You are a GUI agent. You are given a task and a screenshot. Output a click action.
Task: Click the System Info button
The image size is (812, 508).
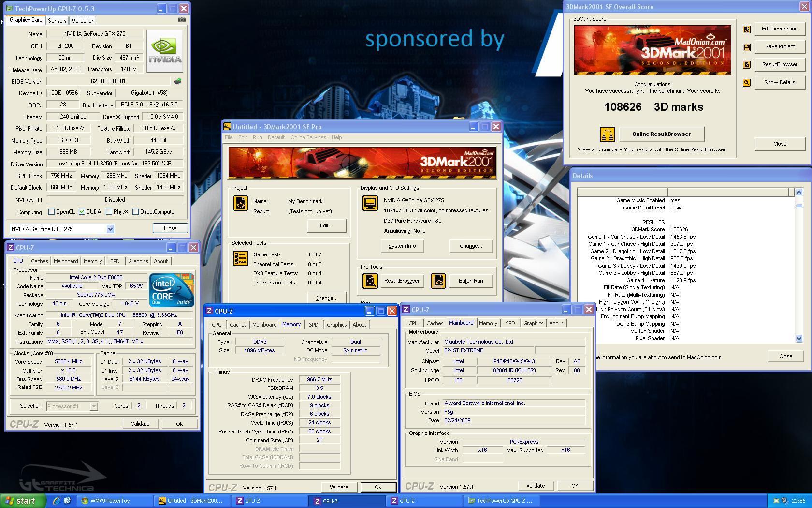click(x=402, y=246)
